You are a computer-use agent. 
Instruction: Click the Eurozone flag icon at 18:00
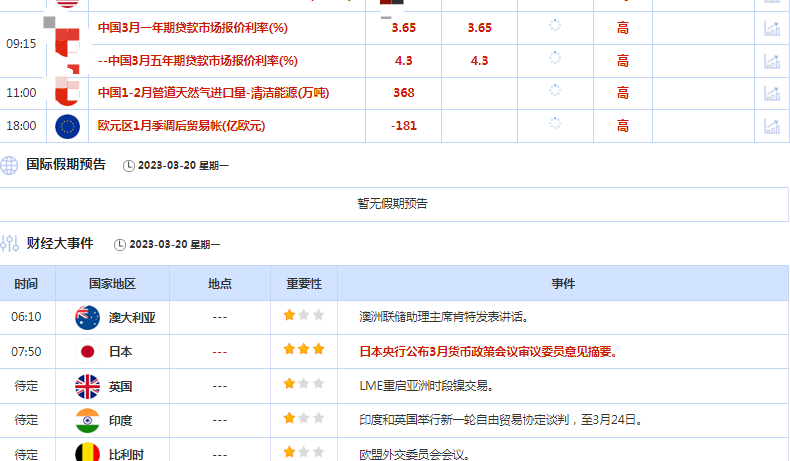click(68, 126)
